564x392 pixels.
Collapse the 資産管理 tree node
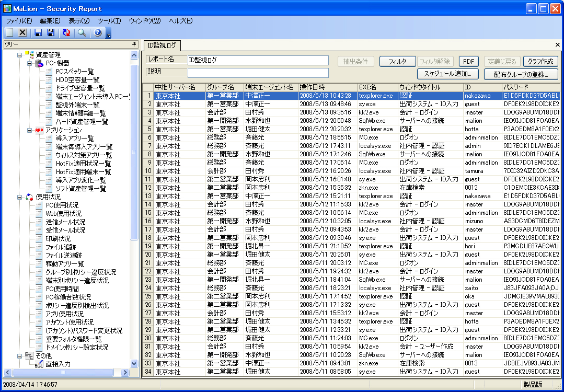[20, 55]
